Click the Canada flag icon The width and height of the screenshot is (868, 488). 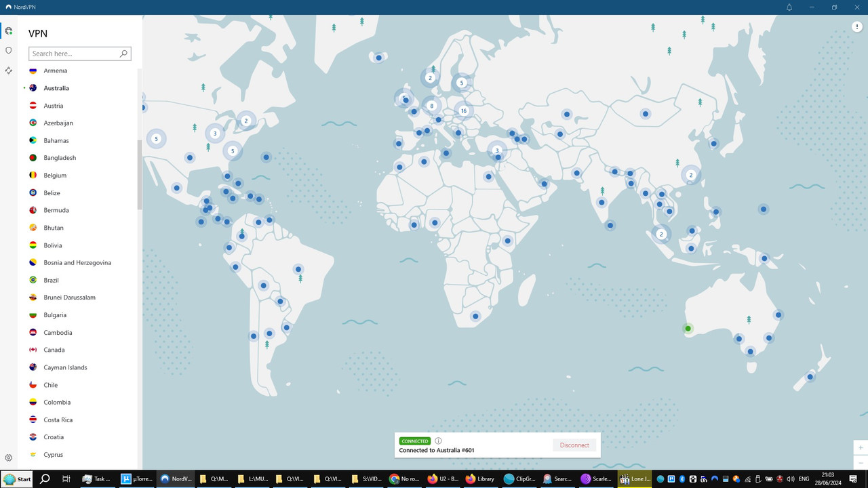coord(33,350)
